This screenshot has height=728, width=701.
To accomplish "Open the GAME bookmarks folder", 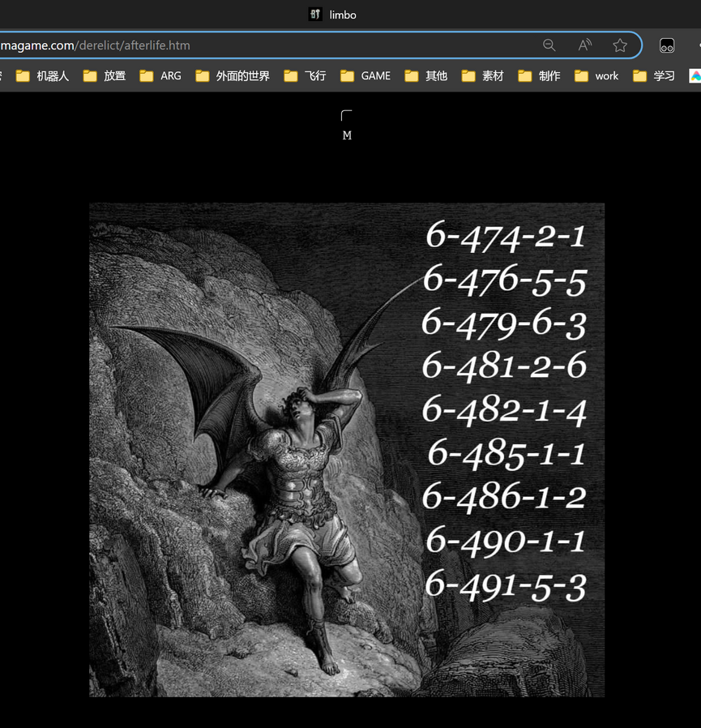I will pyautogui.click(x=365, y=75).
